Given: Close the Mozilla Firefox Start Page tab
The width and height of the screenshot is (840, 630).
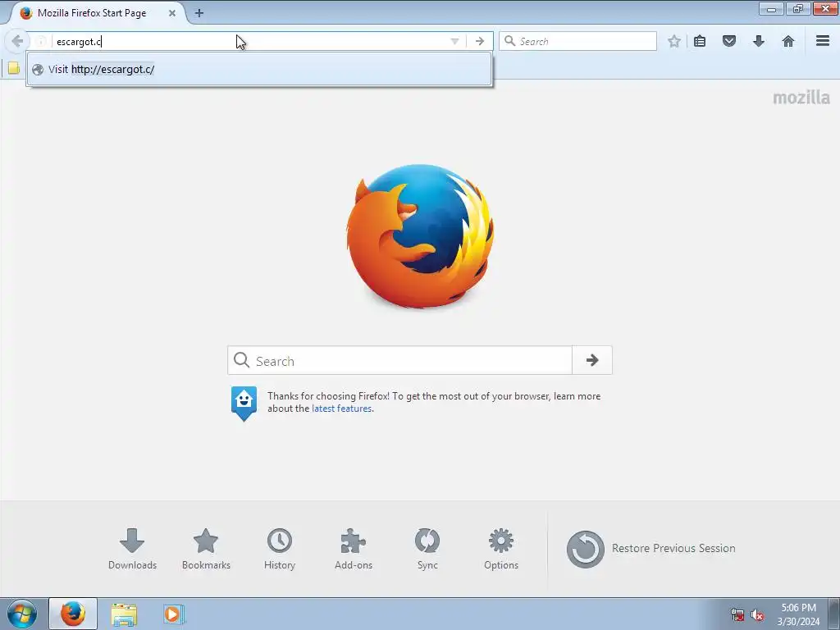Looking at the screenshot, I should [x=172, y=13].
